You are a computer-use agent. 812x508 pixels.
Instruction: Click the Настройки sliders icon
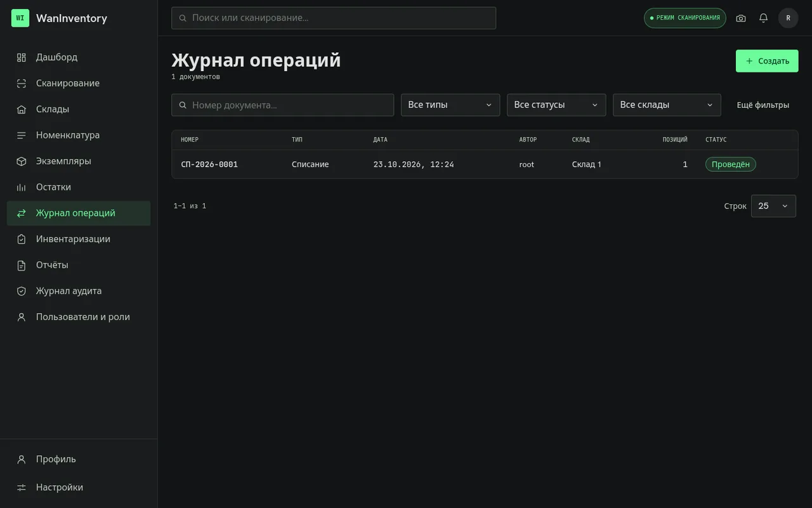(x=22, y=488)
